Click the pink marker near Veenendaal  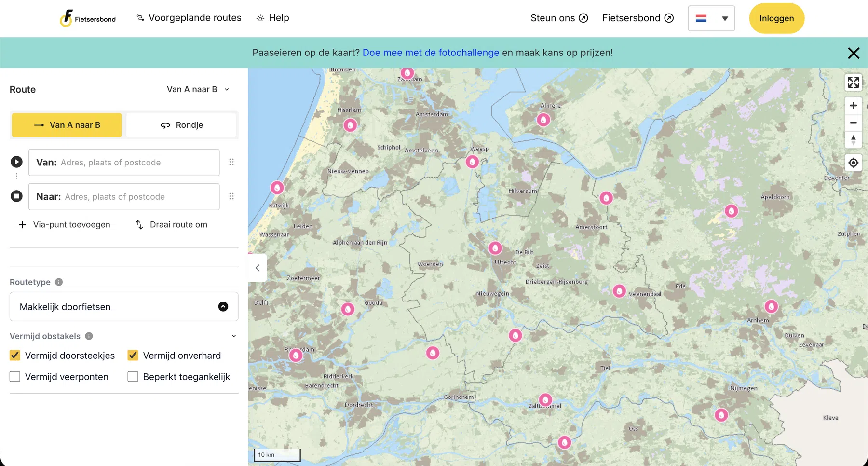click(619, 291)
